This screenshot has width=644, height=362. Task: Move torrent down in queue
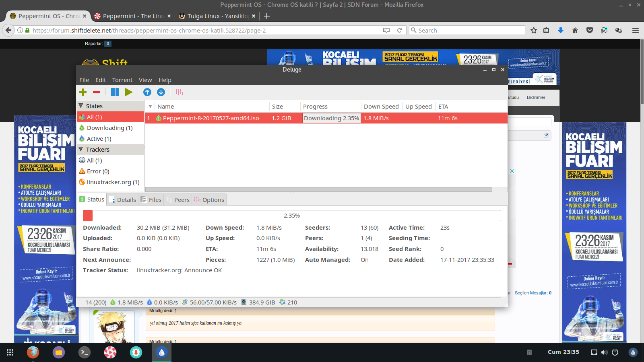point(161,92)
